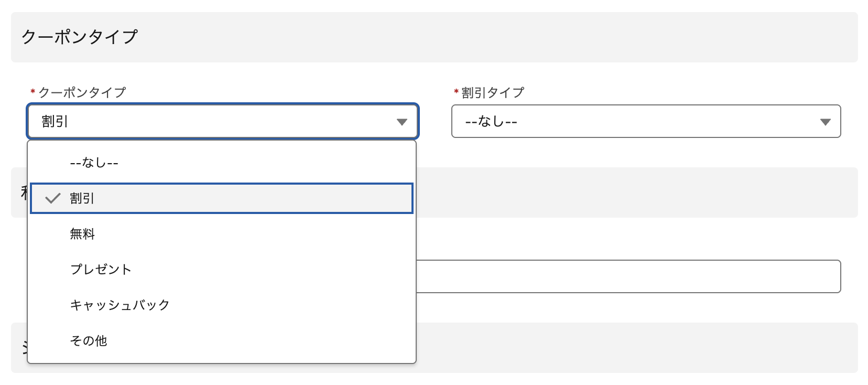Image resolution: width=868 pixels, height=385 pixels.
Task: Click the red asterisk beside クーポンタイプ label
Action: point(32,93)
